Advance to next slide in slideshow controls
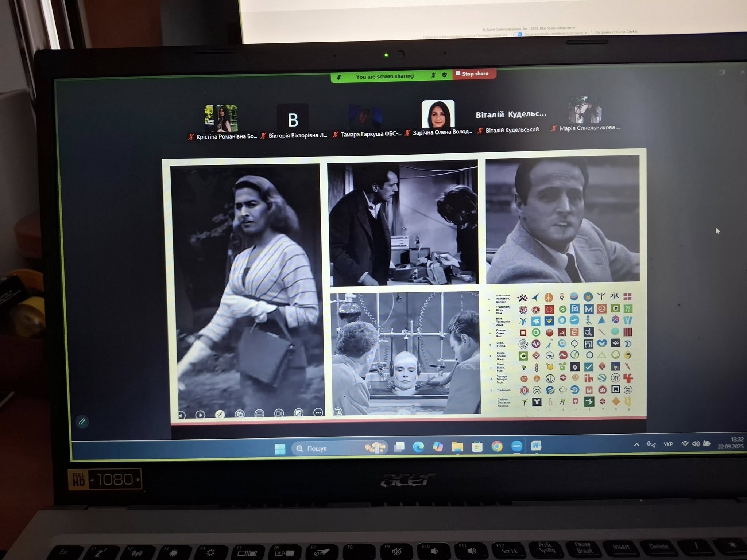 tap(200, 415)
